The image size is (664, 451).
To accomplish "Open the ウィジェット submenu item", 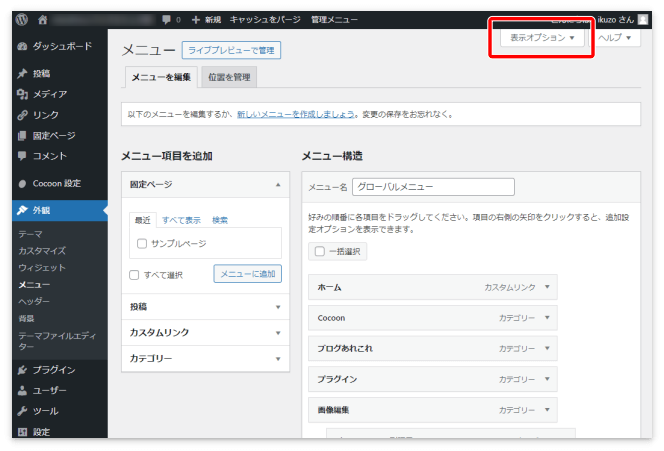I will (x=42, y=268).
